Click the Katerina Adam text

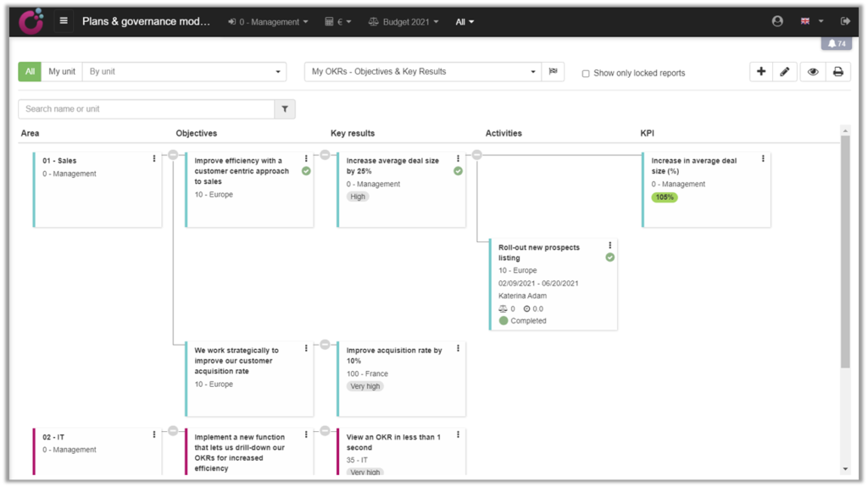pyautogui.click(x=522, y=296)
